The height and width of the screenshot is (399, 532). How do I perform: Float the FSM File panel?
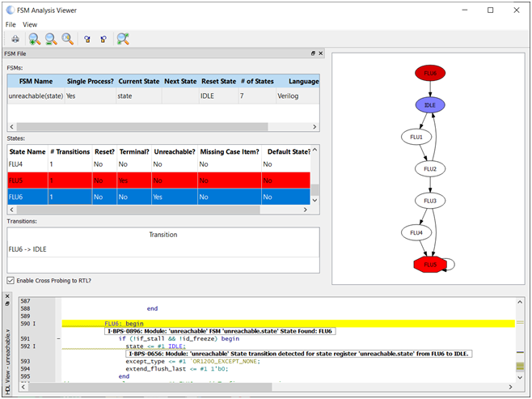(313, 53)
